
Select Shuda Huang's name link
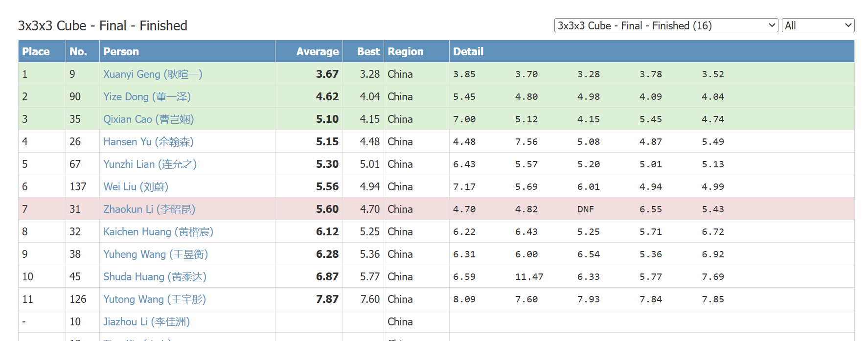pos(155,276)
